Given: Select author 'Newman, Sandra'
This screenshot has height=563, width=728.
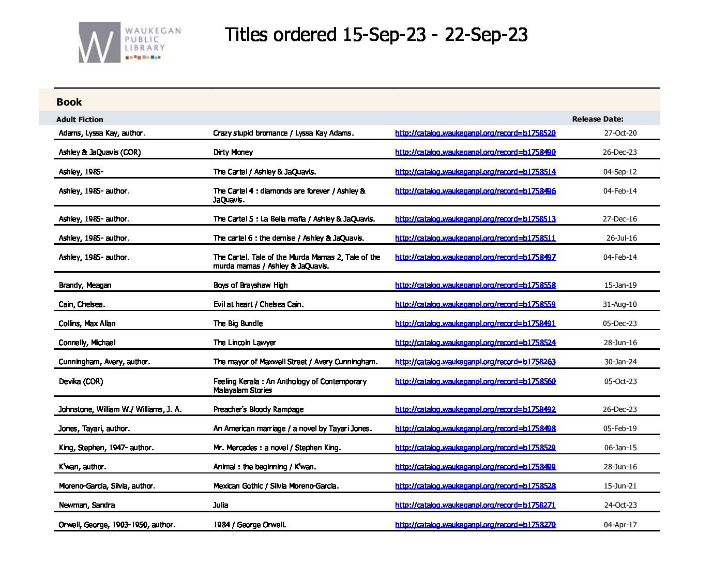Looking at the screenshot, I should tap(87, 505).
